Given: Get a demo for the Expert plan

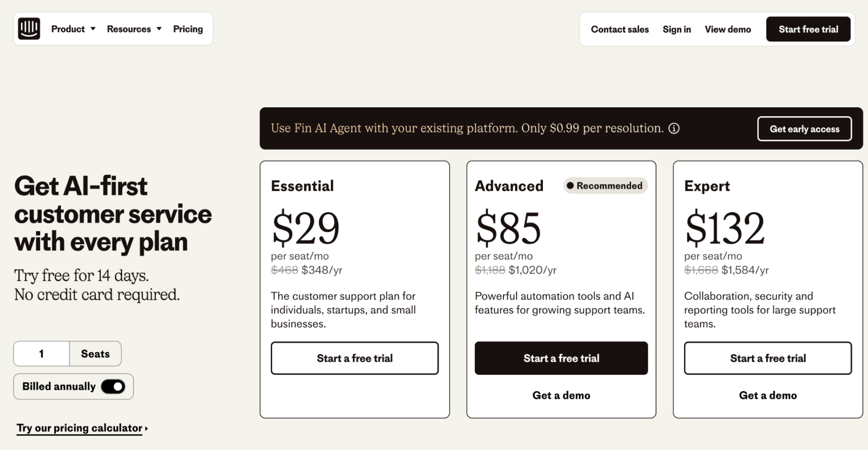Looking at the screenshot, I should pyautogui.click(x=767, y=395).
